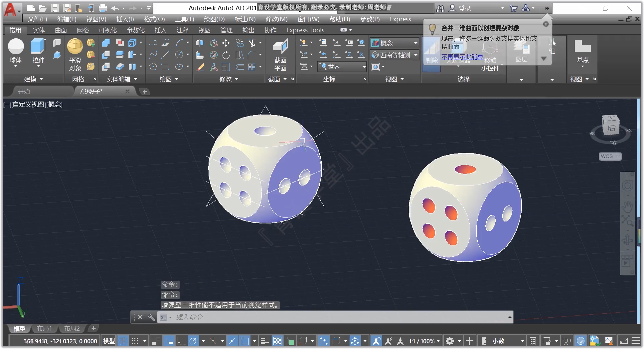This screenshot has height=349, width=644.
Task: Toggle ortho mode in status bar
Action: [x=181, y=341]
